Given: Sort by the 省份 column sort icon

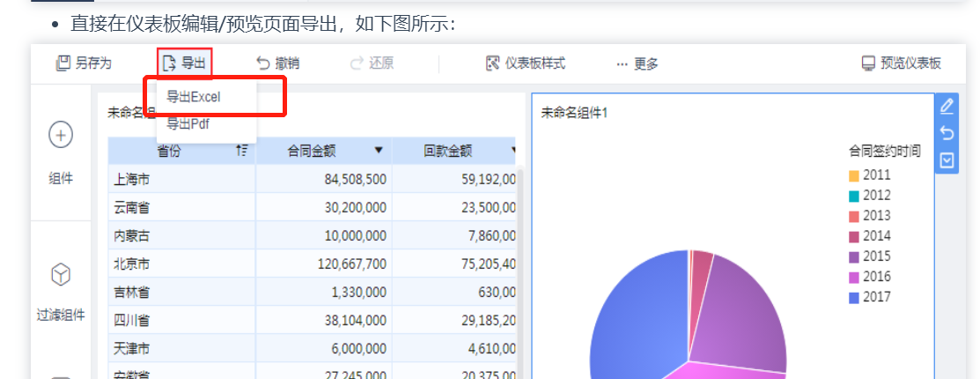Looking at the screenshot, I should click(x=242, y=150).
